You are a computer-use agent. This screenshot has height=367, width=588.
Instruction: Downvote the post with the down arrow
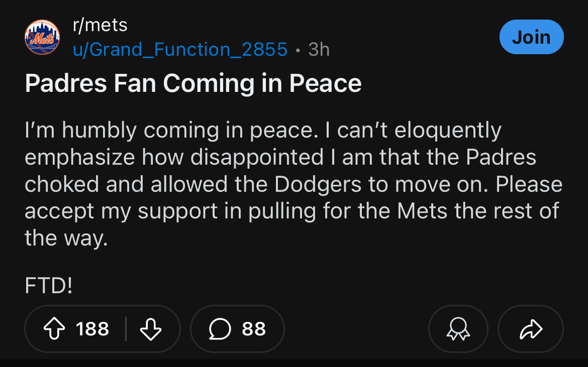(151, 329)
